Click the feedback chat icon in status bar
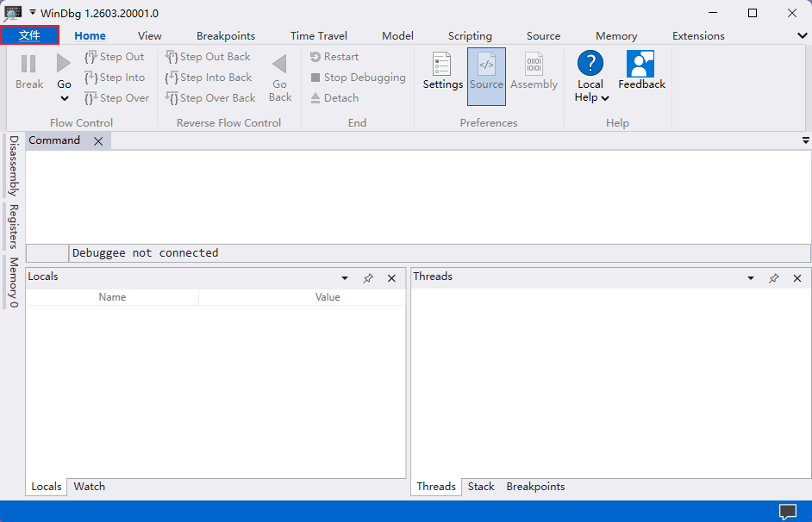This screenshot has width=812, height=522. tap(788, 511)
